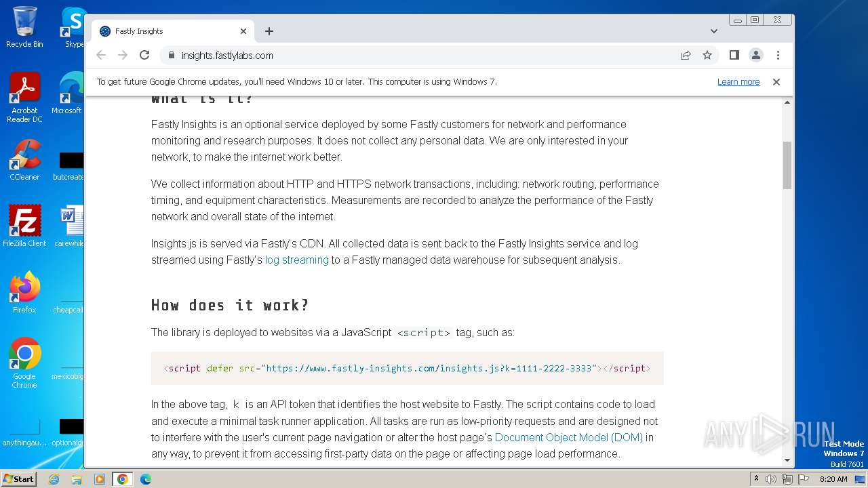Open the Chrome side panel

(734, 56)
